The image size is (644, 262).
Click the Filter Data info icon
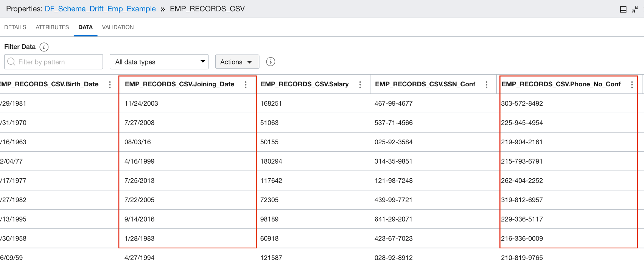[x=44, y=47]
